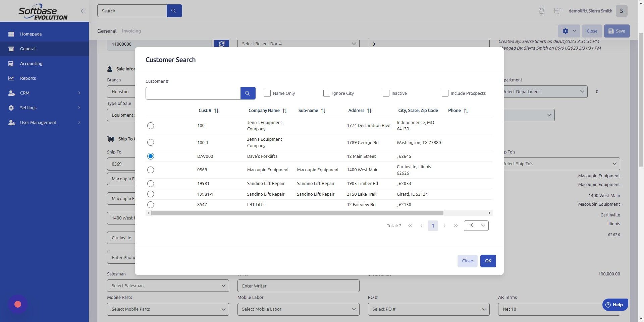Enable the Name Only checkbox

(267, 93)
